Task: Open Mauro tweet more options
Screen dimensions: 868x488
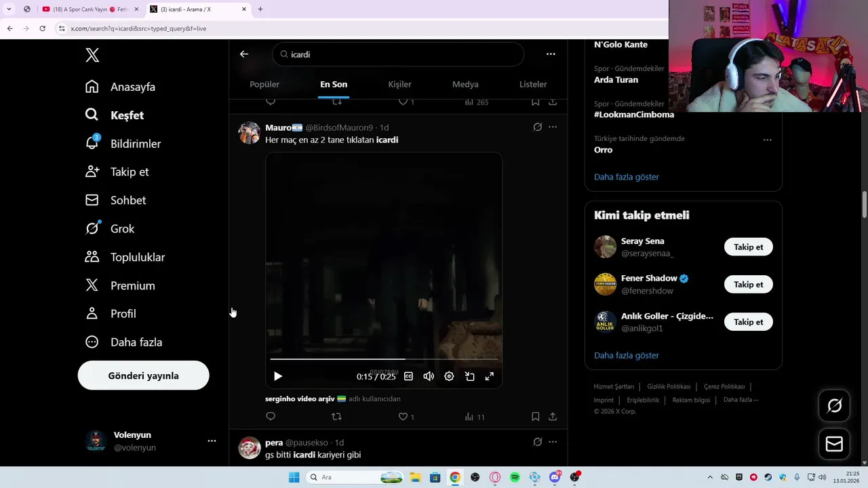Action: point(553,127)
